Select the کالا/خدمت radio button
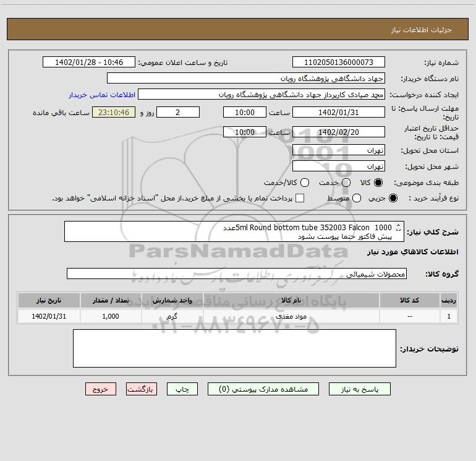Viewport: 476px width, 461px height. (x=305, y=183)
